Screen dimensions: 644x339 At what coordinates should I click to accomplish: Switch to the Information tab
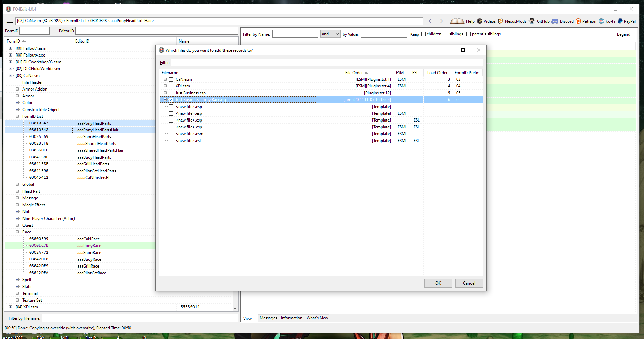coord(292,318)
